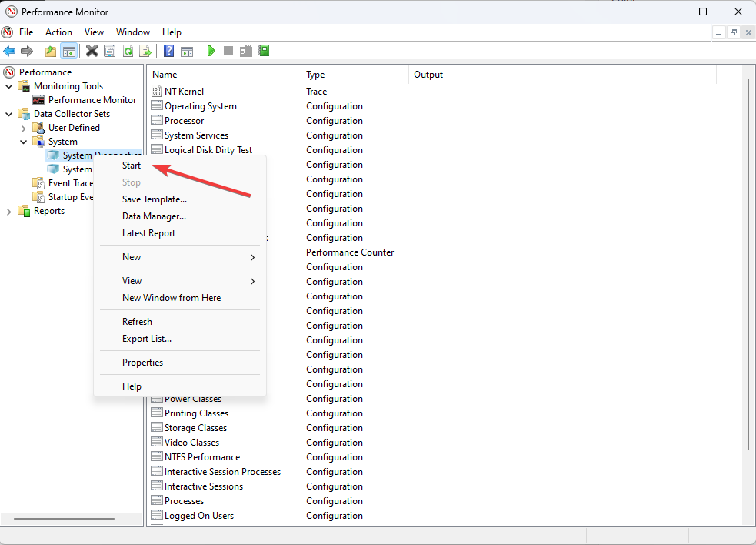
Task: Open the View menu in menu bar
Action: click(94, 32)
